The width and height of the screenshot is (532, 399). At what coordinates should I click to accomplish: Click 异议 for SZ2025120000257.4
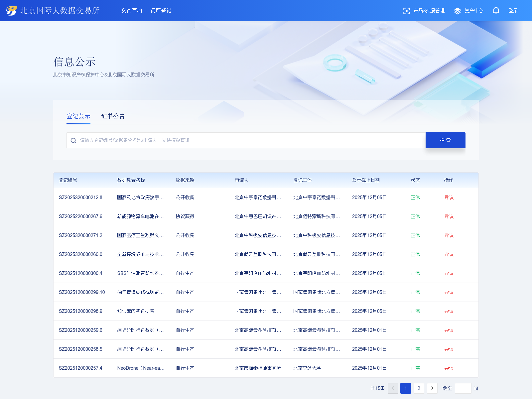(449, 368)
